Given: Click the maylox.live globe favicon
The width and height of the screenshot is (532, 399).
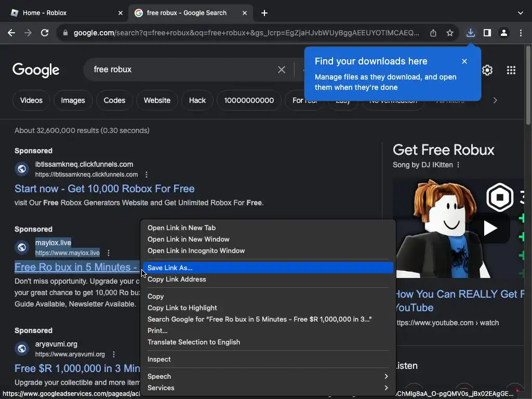Looking at the screenshot, I should (x=22, y=247).
